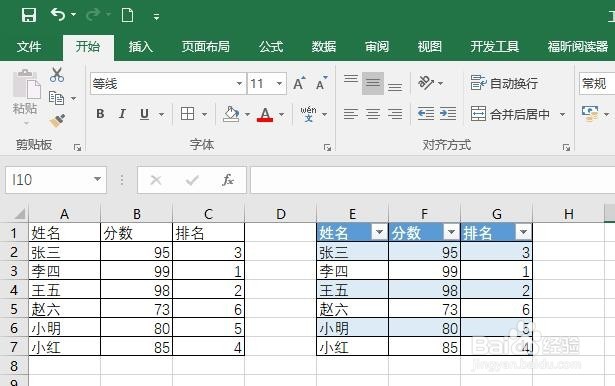Image resolution: width=615 pixels, height=386 pixels.
Task: Open filter dropdown for table 排名
Action: [x=523, y=232]
